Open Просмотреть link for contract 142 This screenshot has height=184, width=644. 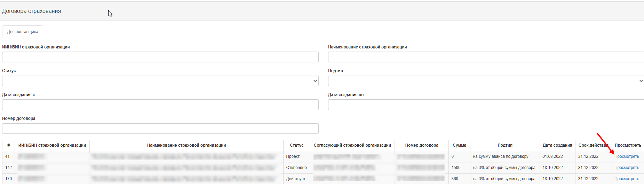tap(626, 168)
